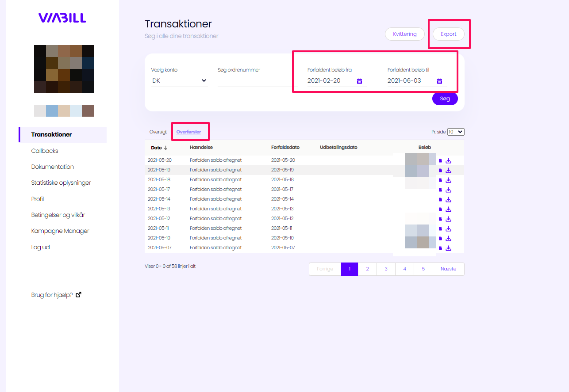Download file for 2021-05-12 row
The height and width of the screenshot is (392, 569).
tap(448, 219)
